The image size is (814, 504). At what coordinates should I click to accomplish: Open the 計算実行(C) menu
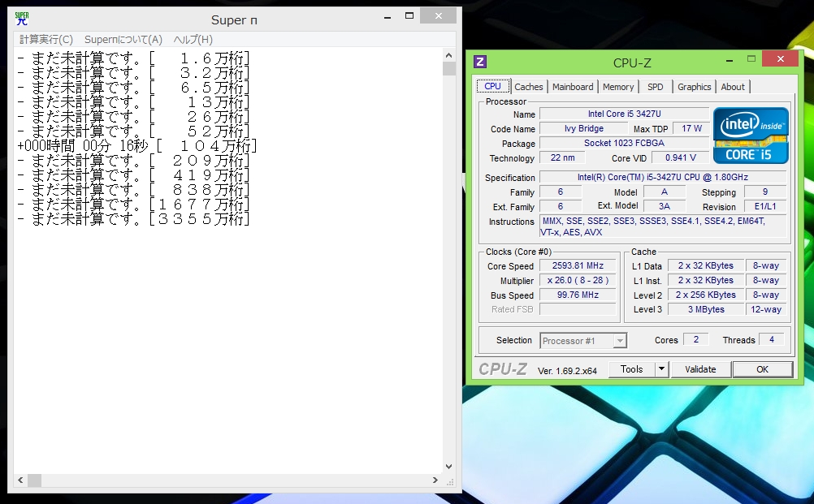(x=46, y=40)
